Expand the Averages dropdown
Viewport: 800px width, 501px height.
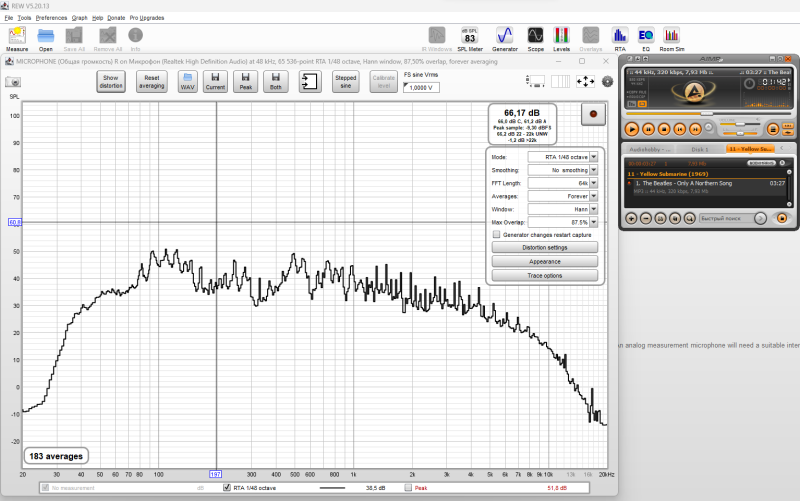(x=594, y=196)
